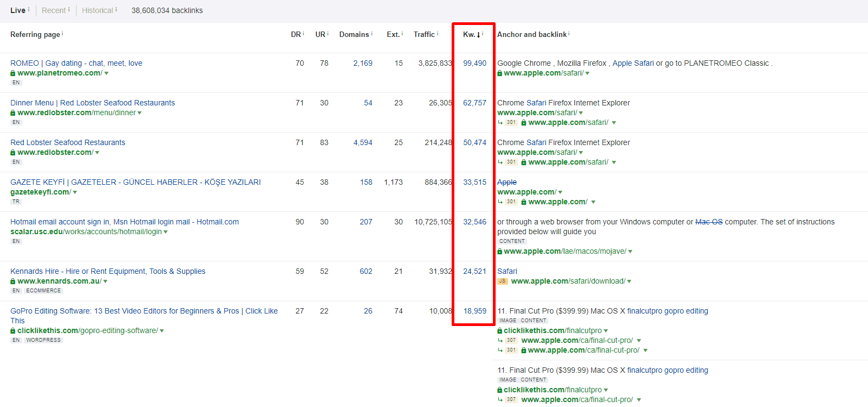Expand dropdown next to www.apple.com/safari/download/
This screenshot has height=407, width=868.
(629, 281)
